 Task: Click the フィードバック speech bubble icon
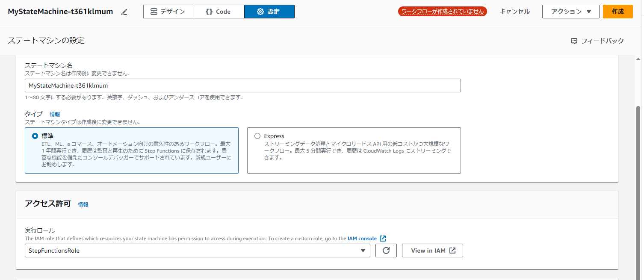[x=574, y=41]
